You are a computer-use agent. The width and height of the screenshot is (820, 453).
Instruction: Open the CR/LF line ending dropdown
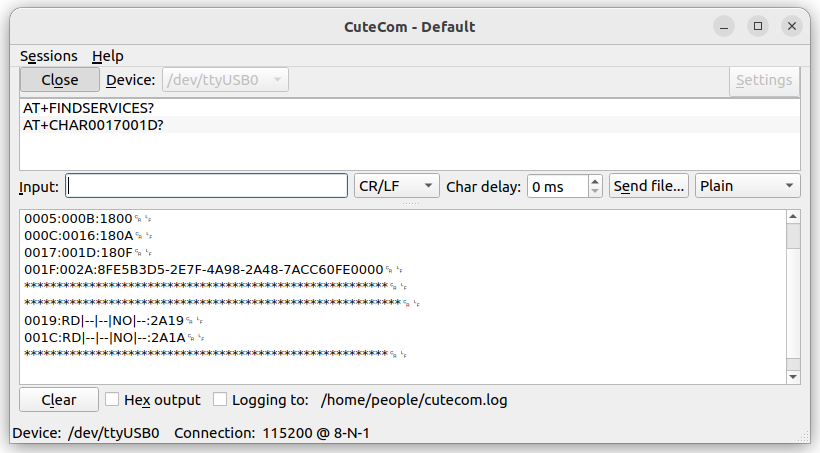(x=396, y=186)
